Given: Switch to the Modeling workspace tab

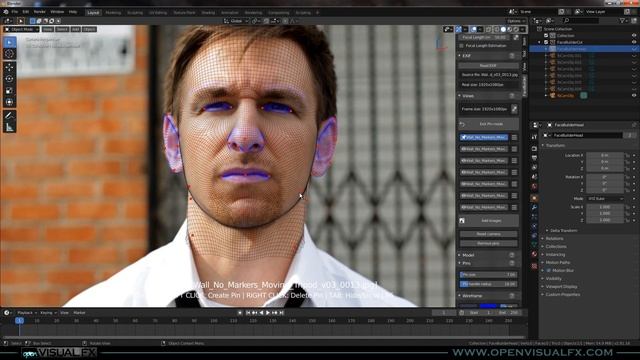Looking at the screenshot, I should [x=113, y=13].
